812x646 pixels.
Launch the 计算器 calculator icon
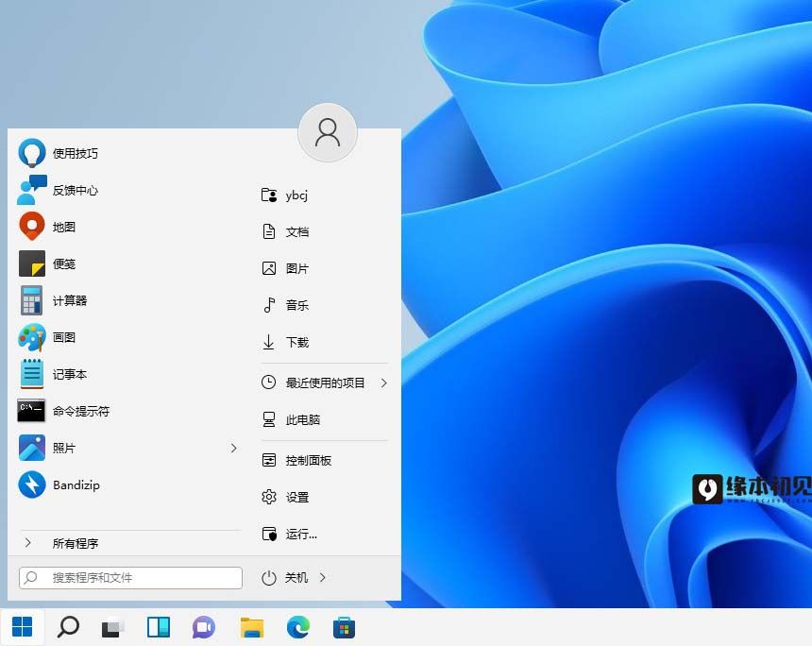tap(31, 300)
